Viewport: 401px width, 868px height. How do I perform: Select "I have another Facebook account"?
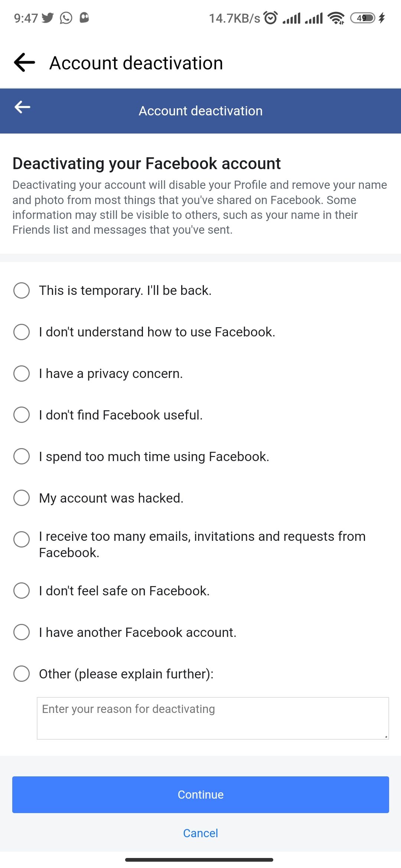click(22, 633)
